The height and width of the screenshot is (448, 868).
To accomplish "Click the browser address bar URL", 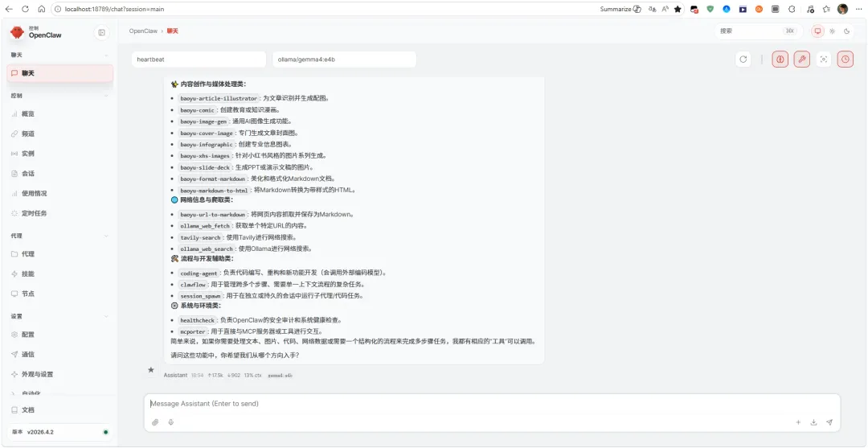I will [115, 9].
